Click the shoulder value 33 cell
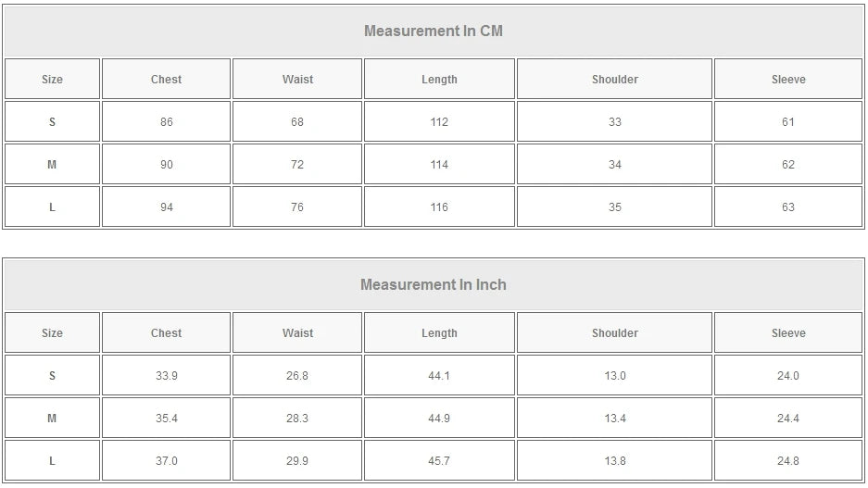 point(615,122)
